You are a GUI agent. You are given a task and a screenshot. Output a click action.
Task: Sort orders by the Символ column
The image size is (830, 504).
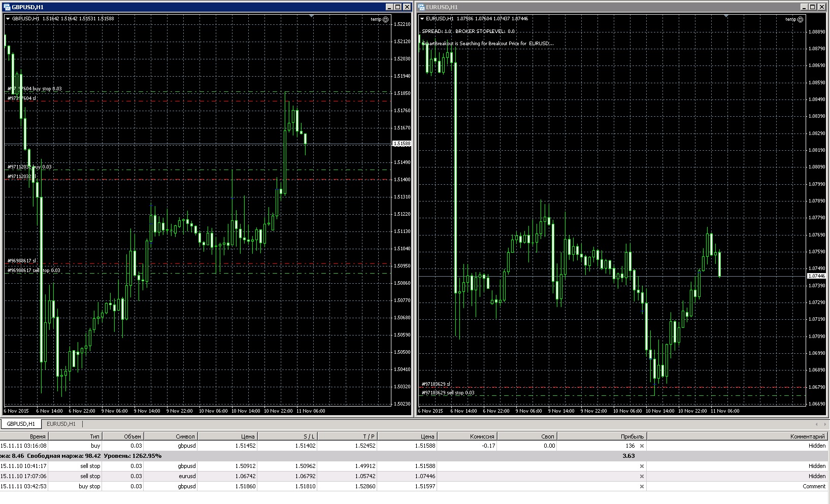[x=171, y=436]
